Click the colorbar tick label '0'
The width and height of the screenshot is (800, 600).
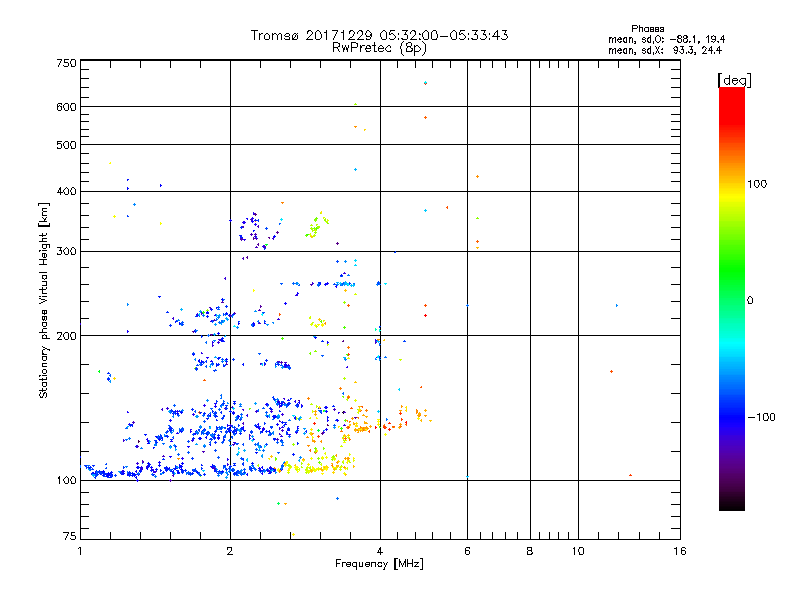pos(750,301)
